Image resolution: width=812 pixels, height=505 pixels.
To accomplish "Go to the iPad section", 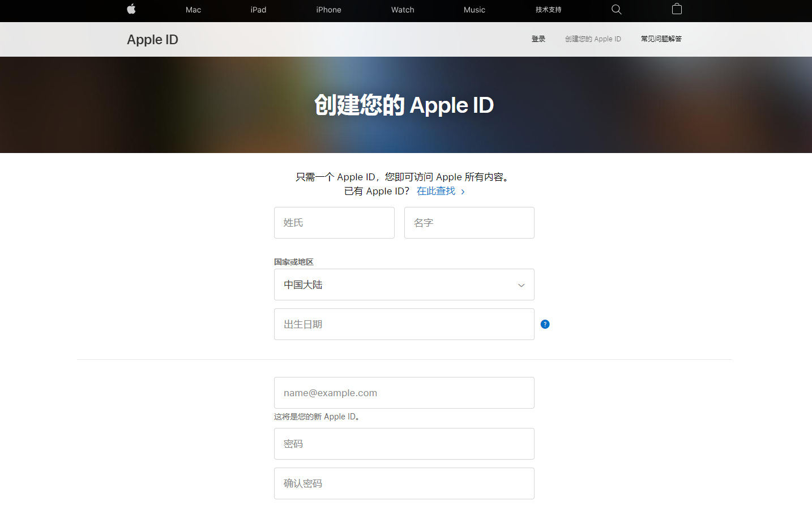I will tap(259, 10).
